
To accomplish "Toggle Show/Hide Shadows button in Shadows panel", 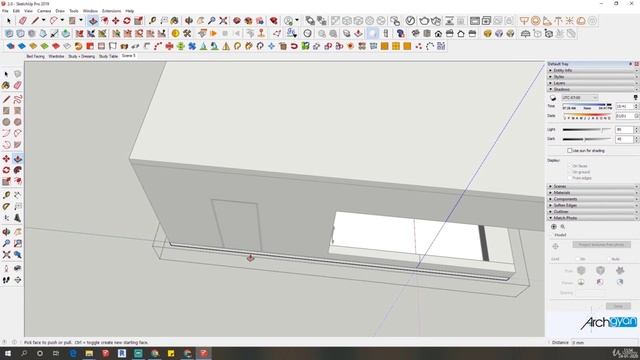I will click(x=553, y=98).
